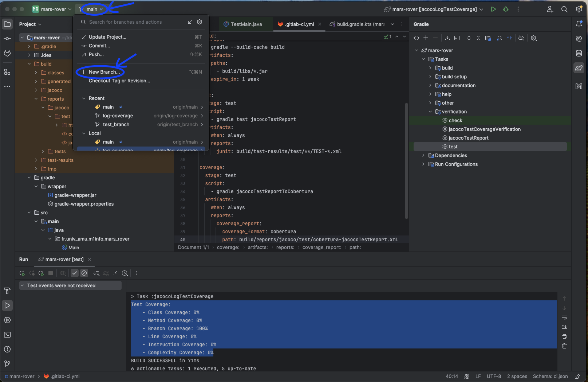Select test_branch in Recent branches
Screen dimensions: 588x382
click(x=141, y=125)
